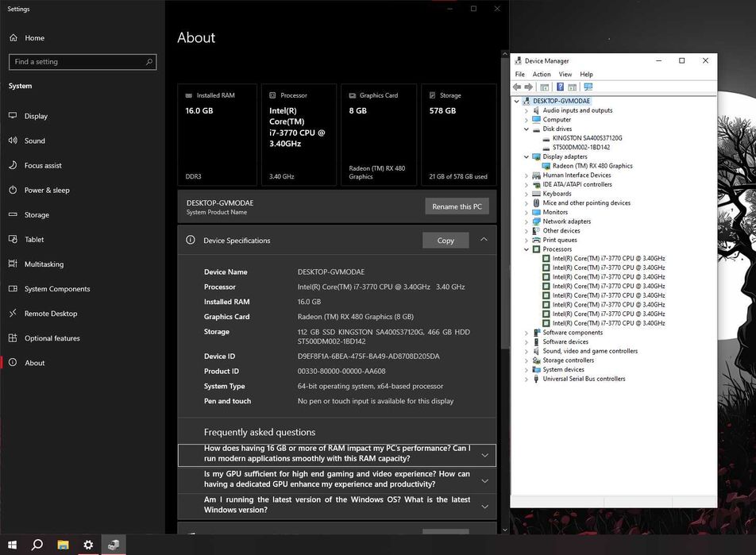This screenshot has width=756, height=555.
Task: Click Settings gear on taskbar
Action: (x=87, y=545)
